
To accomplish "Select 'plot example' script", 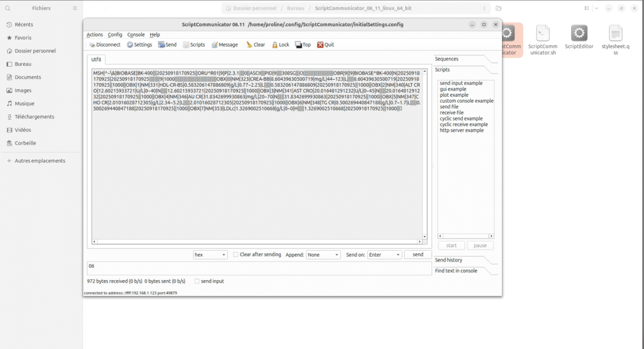I will tap(454, 95).
